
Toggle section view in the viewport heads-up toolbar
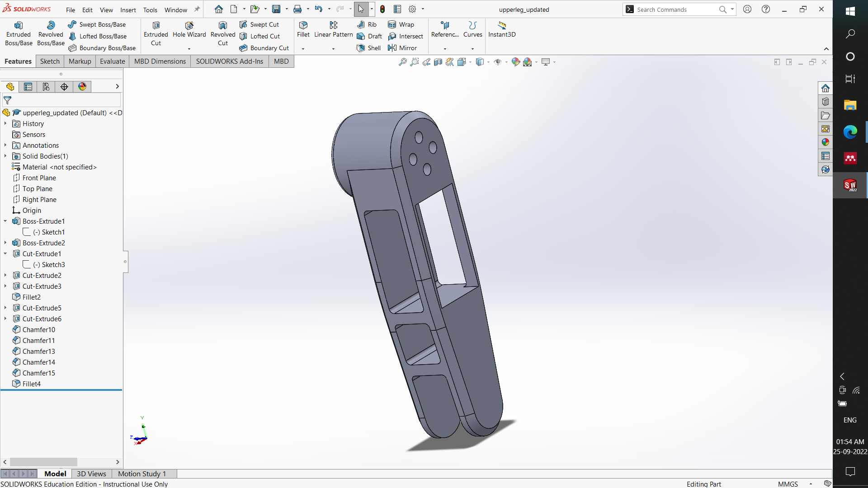coord(438,62)
